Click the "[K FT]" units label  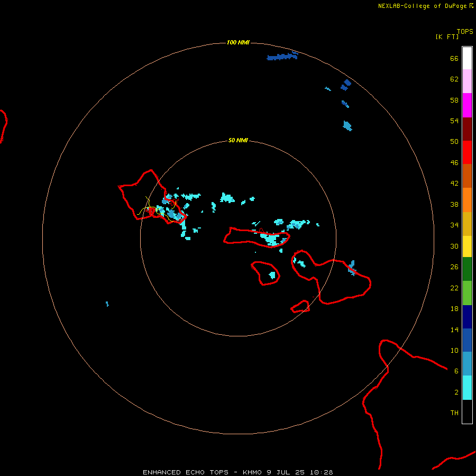coord(447,36)
